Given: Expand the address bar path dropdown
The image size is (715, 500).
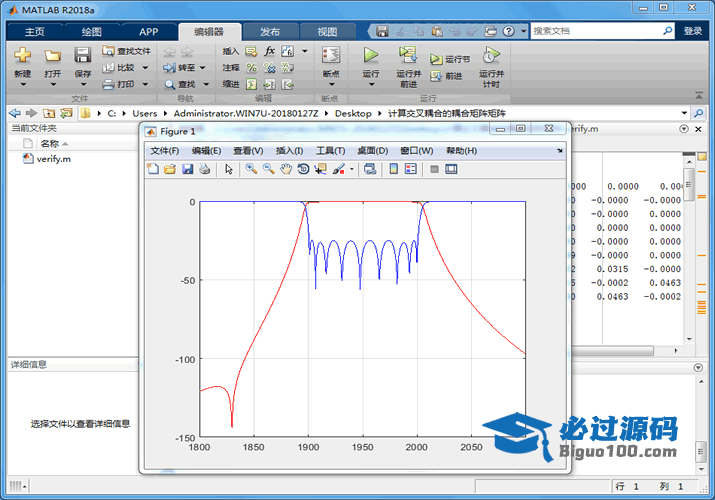Looking at the screenshot, I should point(684,113).
